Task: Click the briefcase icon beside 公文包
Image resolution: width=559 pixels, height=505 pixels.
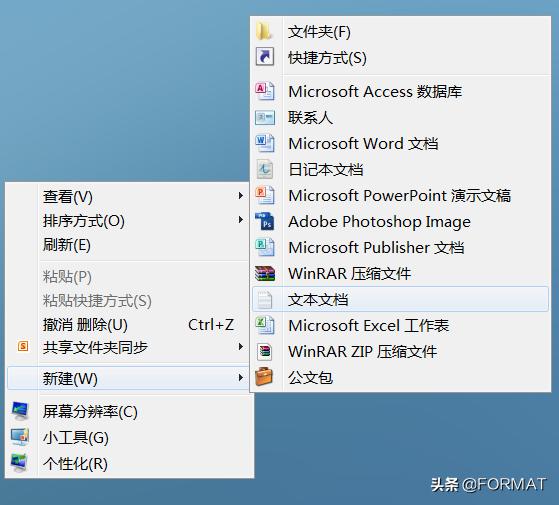Action: [x=264, y=377]
